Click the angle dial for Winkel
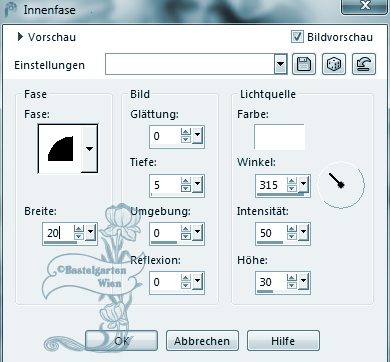 coord(341,185)
